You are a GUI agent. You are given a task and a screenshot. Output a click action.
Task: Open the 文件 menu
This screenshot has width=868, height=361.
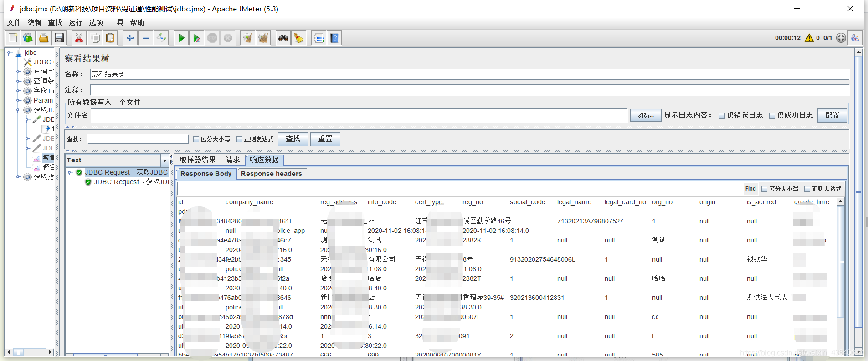click(14, 22)
